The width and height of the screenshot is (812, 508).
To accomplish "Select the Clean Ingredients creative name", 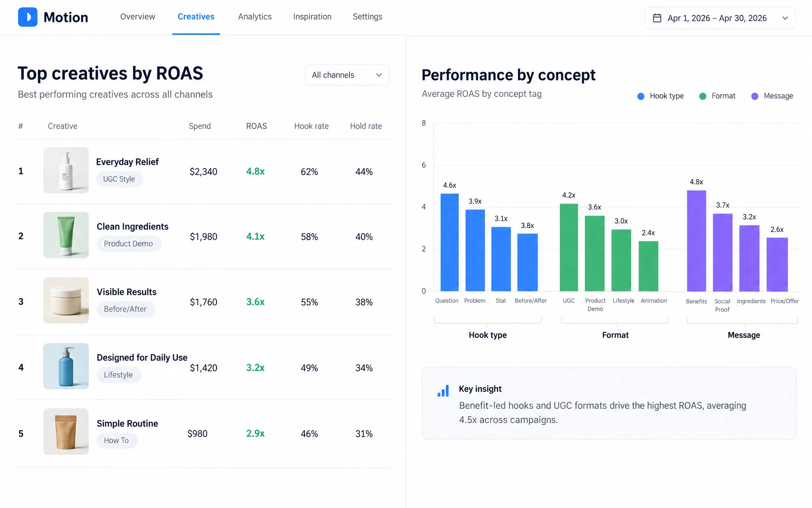I will click(x=133, y=227).
